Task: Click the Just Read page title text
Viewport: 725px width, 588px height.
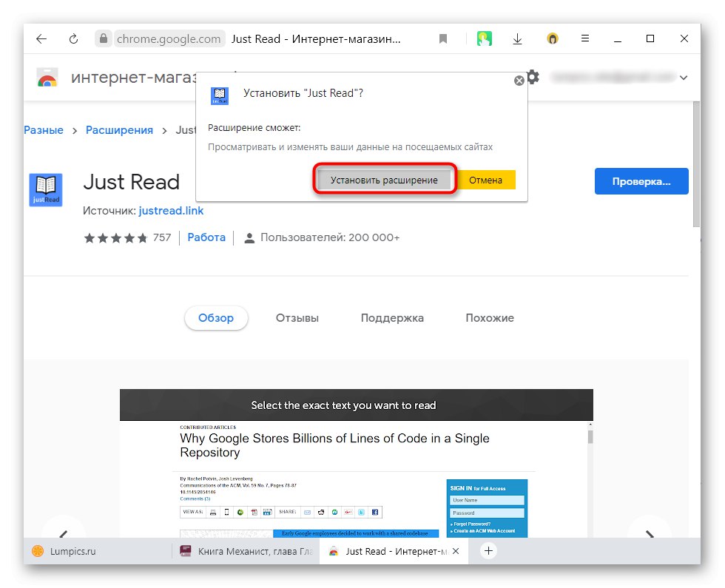Action: pyautogui.click(x=132, y=182)
